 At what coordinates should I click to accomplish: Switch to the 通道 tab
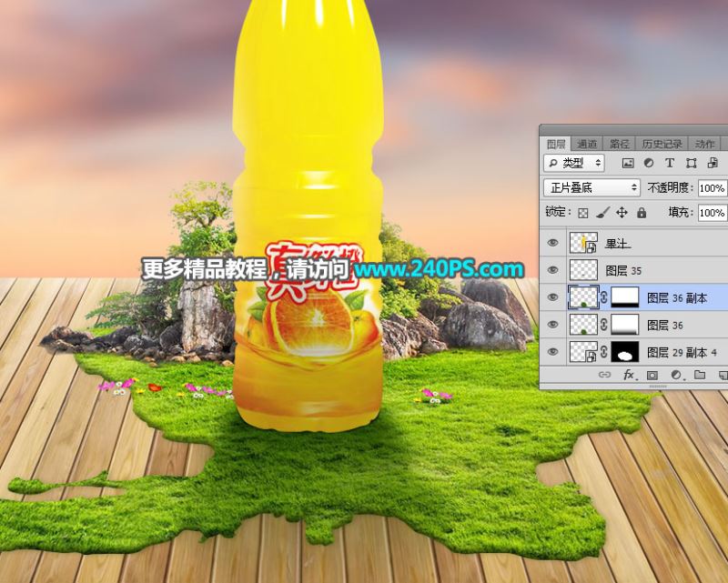(x=587, y=144)
